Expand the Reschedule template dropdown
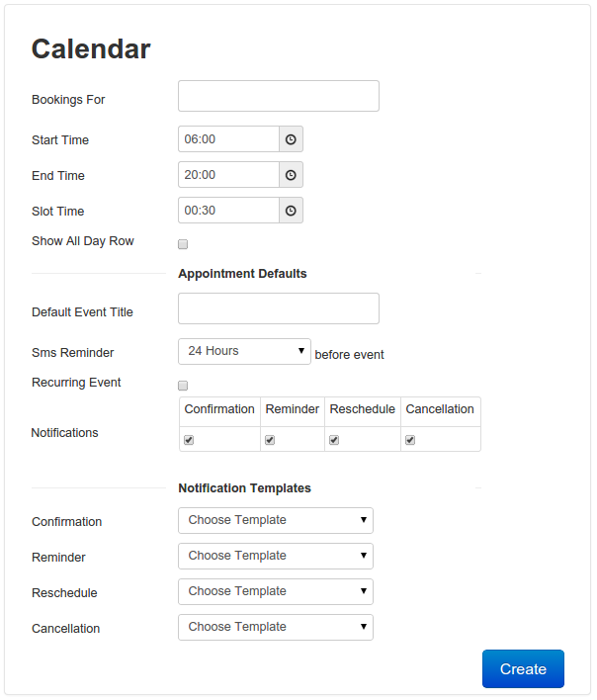The height and width of the screenshot is (700, 597). 276,591
